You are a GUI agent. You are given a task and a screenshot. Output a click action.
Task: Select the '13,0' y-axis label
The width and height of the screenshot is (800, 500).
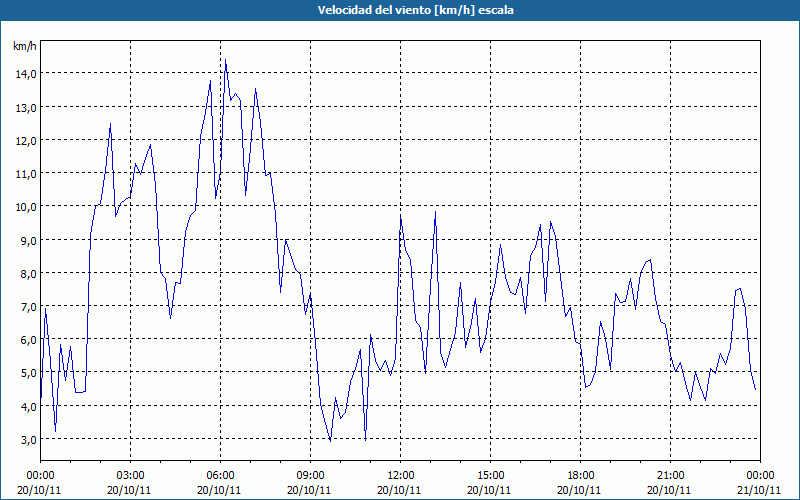(26, 107)
